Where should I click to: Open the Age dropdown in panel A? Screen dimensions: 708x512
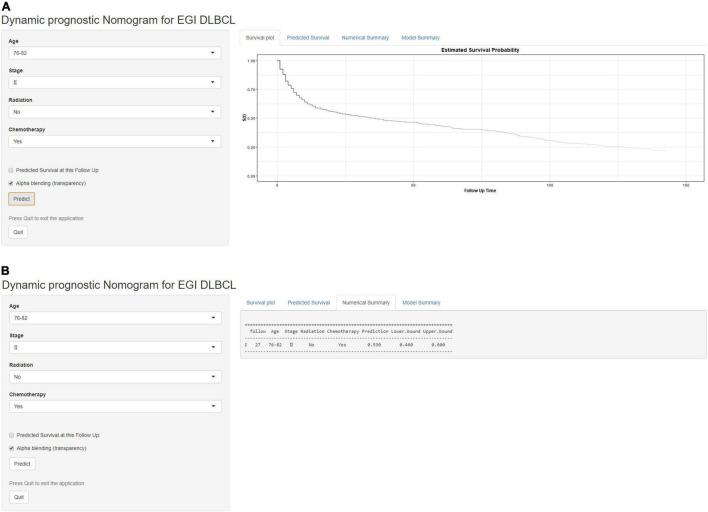tap(114, 53)
